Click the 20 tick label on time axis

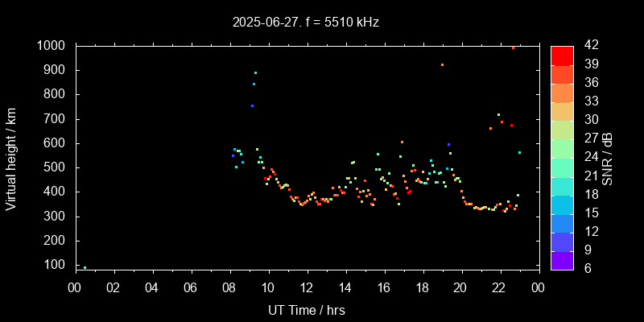tap(460, 287)
